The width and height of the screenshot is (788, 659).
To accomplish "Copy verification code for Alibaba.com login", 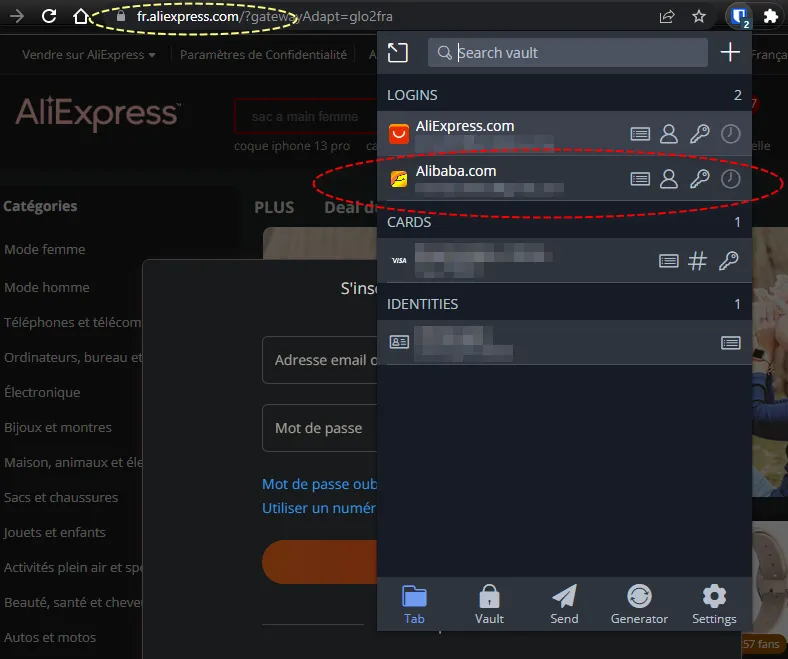I will pyautogui.click(x=730, y=179).
